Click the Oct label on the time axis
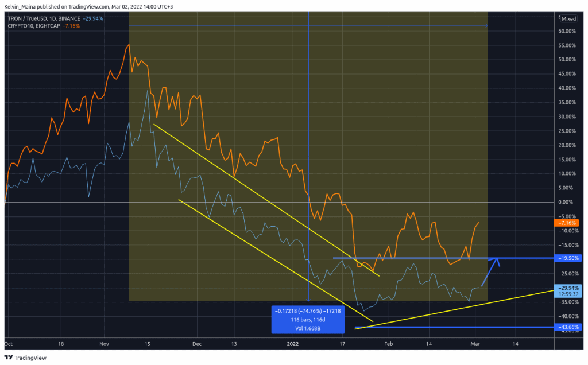The width and height of the screenshot is (588, 365). coord(9,344)
